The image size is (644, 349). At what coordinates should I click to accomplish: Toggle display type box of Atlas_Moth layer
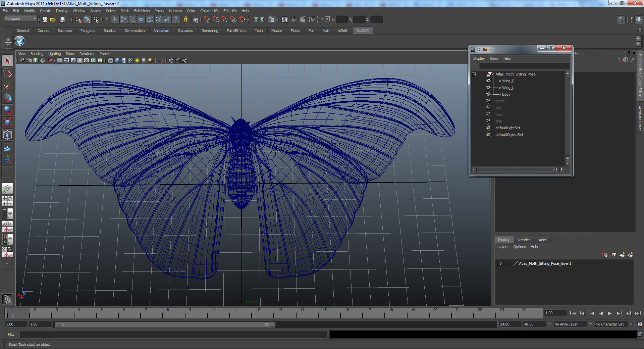click(x=508, y=263)
